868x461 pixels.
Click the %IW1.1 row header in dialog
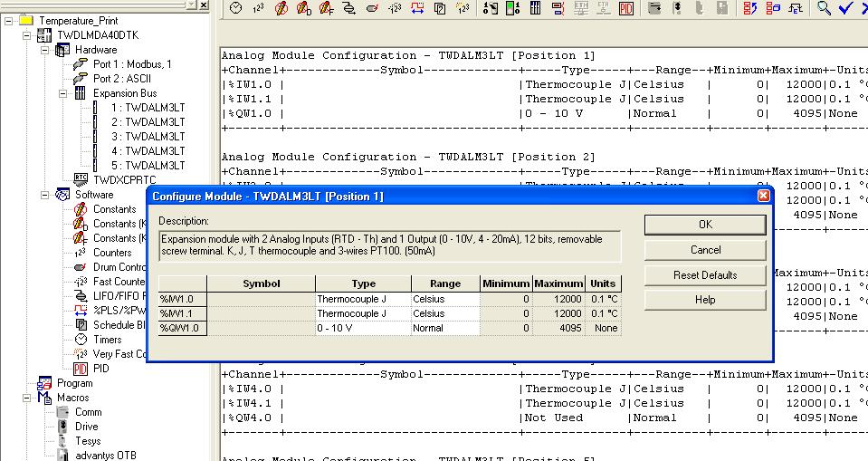click(x=183, y=313)
